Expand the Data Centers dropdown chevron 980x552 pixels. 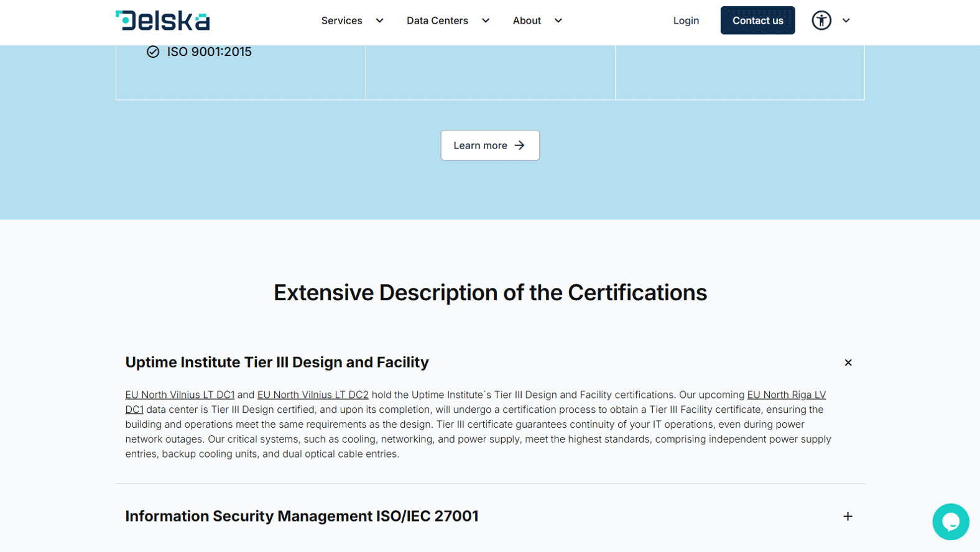pyautogui.click(x=486, y=21)
